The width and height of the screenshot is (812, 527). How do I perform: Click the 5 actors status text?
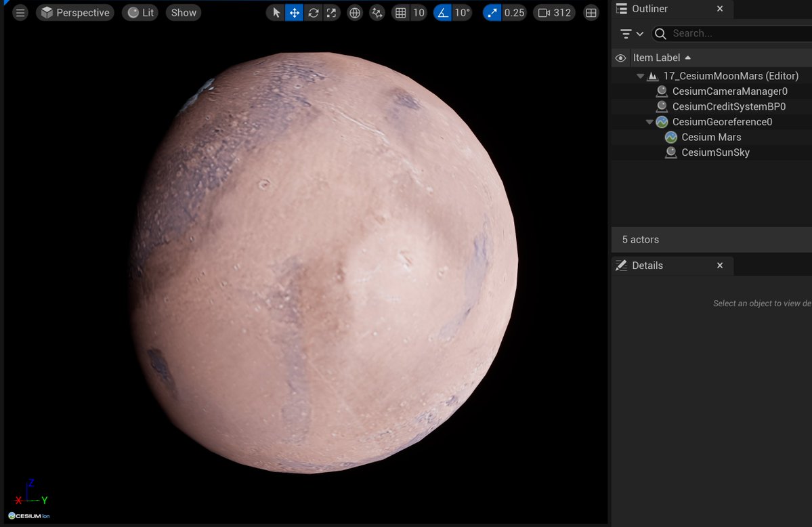click(641, 239)
